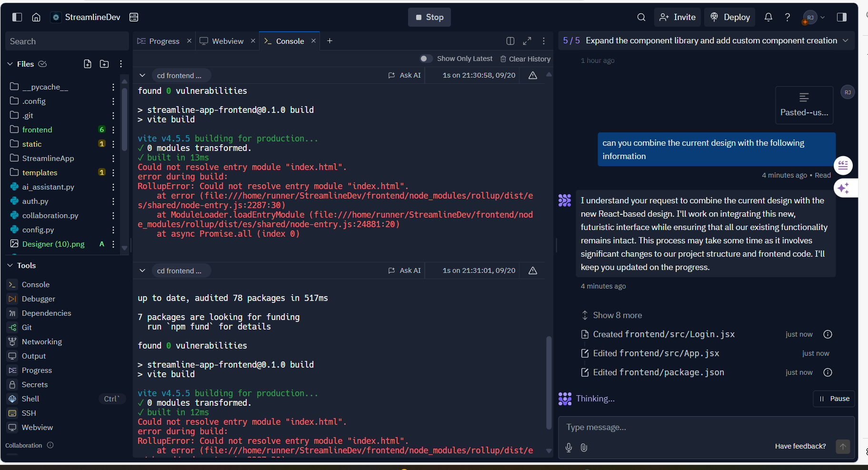The image size is (868, 470).
Task: Split the console pane
Action: click(510, 41)
